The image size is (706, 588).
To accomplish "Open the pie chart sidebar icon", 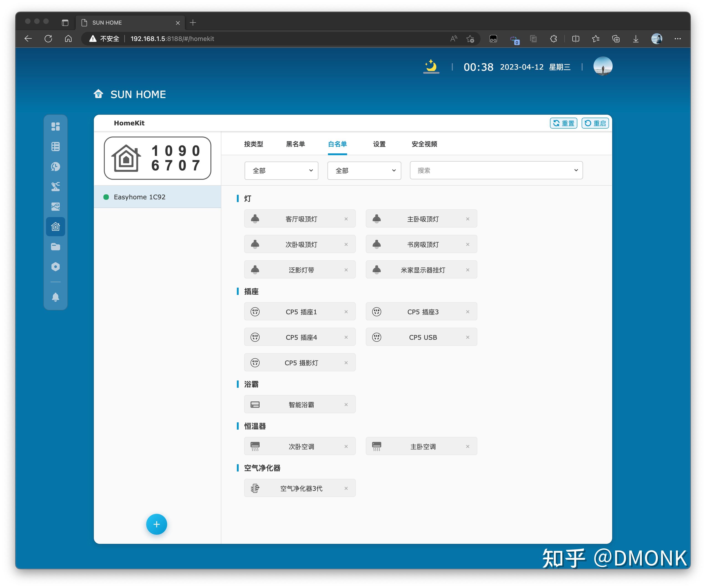I will [x=56, y=166].
